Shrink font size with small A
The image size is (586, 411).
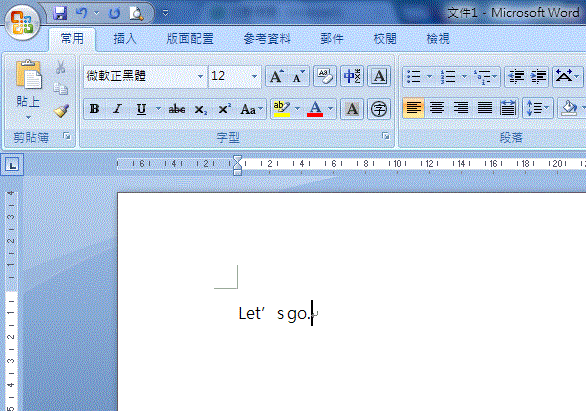pyautogui.click(x=298, y=76)
